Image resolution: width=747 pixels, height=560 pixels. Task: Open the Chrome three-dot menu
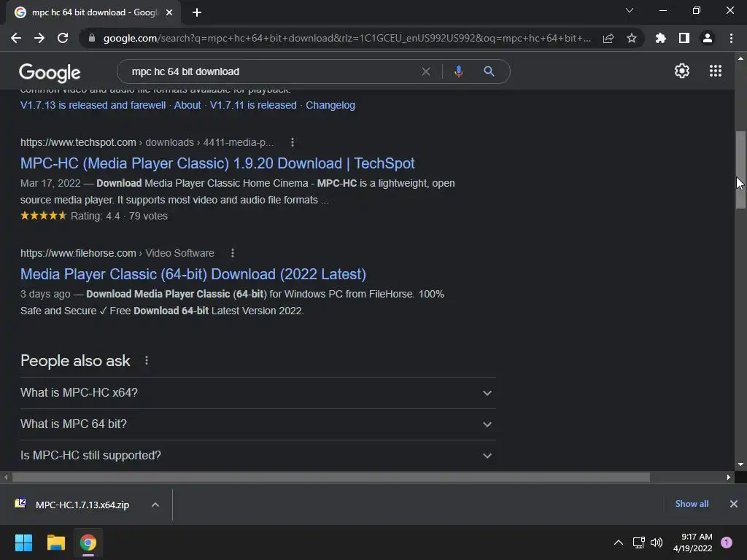(x=731, y=38)
